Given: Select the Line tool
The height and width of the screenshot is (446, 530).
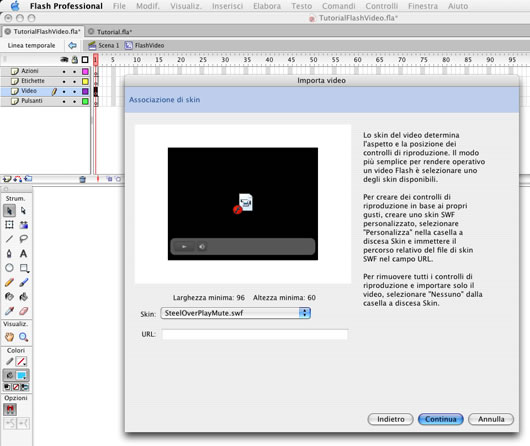Looking at the screenshot, I should 9,239.
